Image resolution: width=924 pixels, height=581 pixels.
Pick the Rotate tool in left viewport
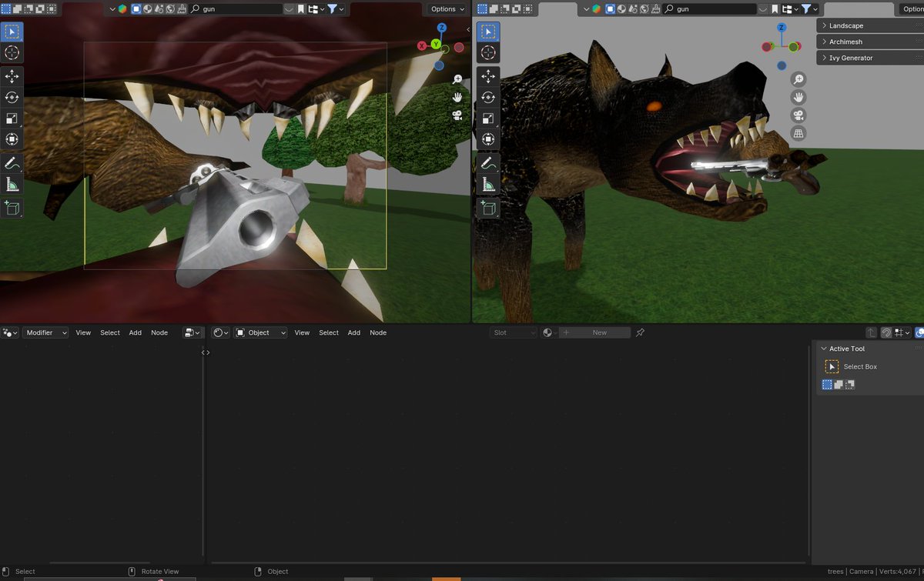12,98
